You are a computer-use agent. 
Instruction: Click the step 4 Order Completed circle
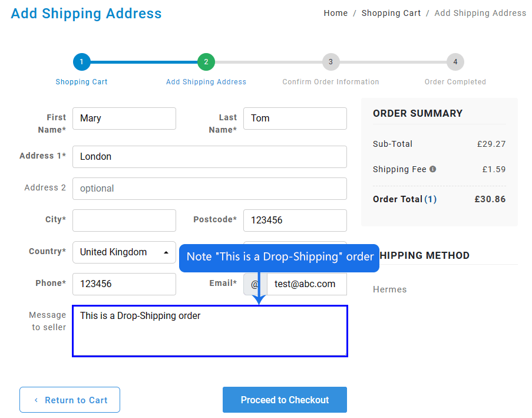(x=455, y=61)
